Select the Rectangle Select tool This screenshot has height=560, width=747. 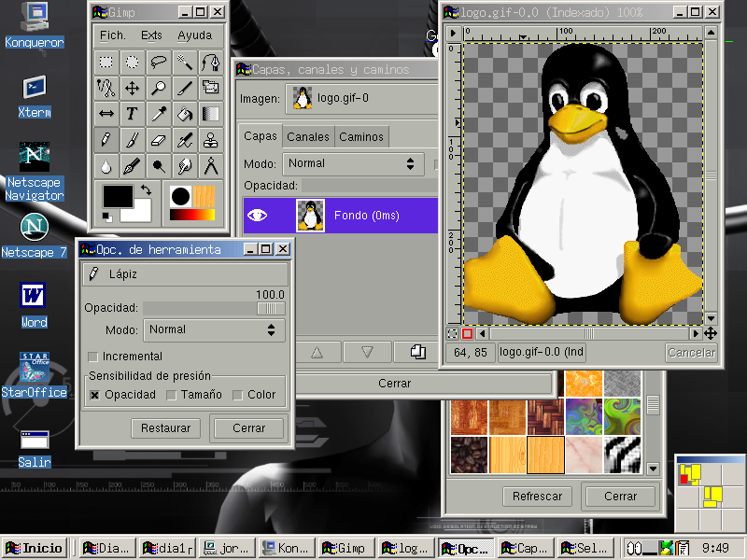106,62
